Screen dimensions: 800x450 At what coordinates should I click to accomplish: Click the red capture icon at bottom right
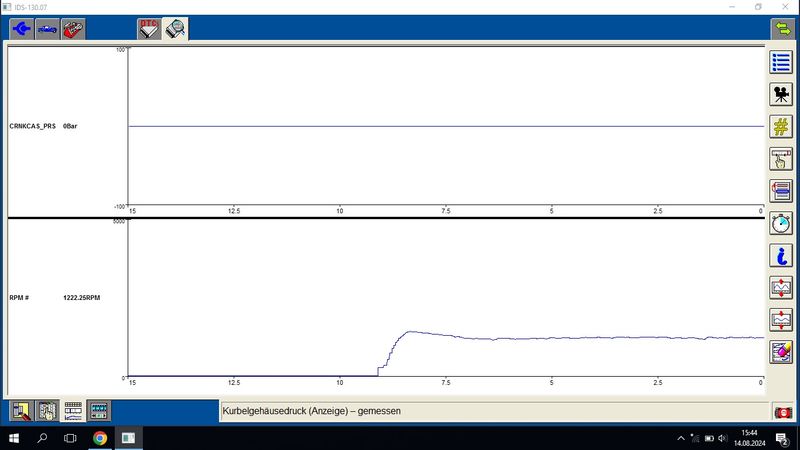pos(783,412)
